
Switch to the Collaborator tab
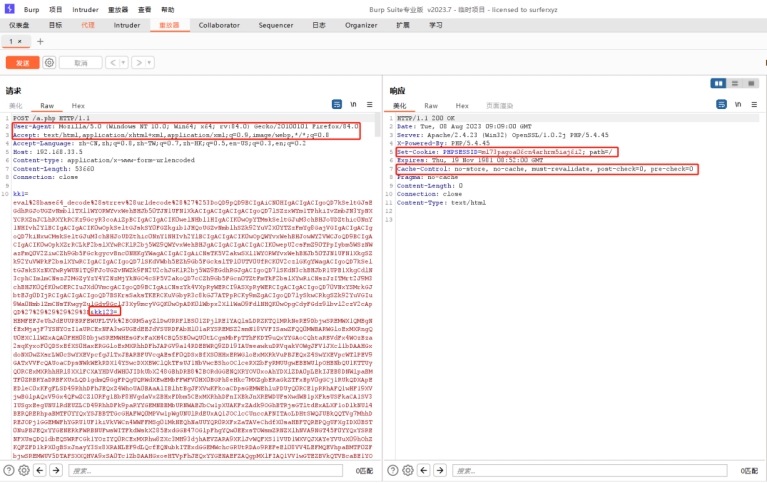click(x=219, y=23)
